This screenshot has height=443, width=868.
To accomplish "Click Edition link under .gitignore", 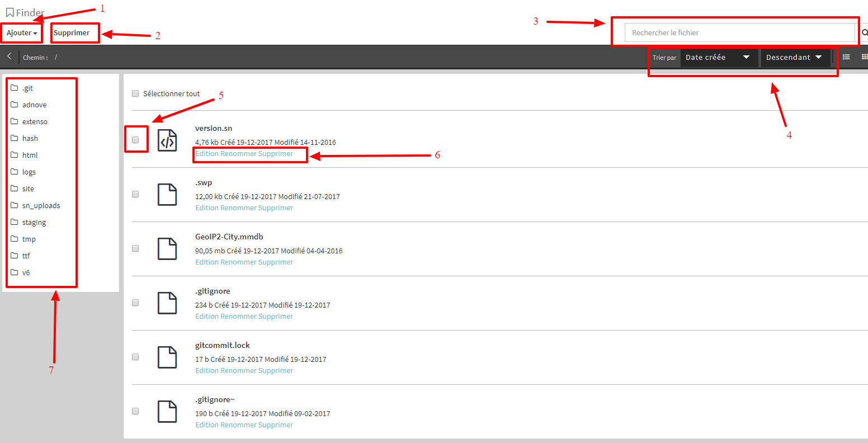I will click(207, 316).
